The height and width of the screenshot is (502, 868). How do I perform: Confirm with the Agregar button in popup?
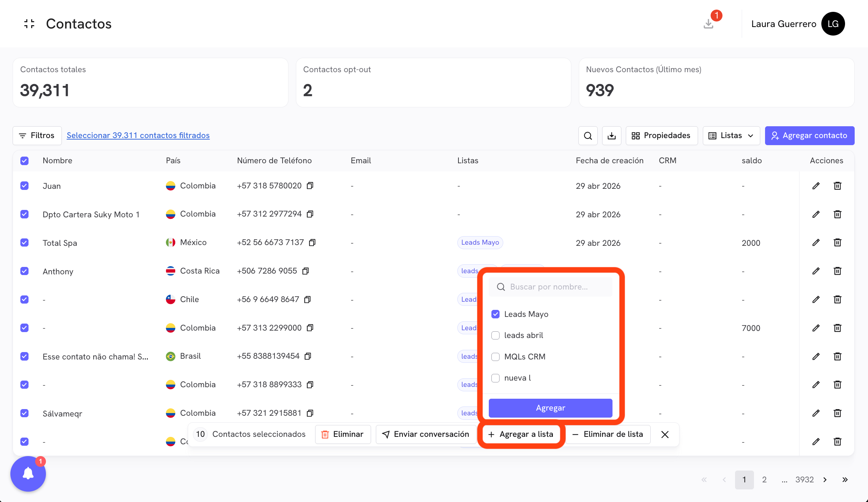(x=550, y=408)
